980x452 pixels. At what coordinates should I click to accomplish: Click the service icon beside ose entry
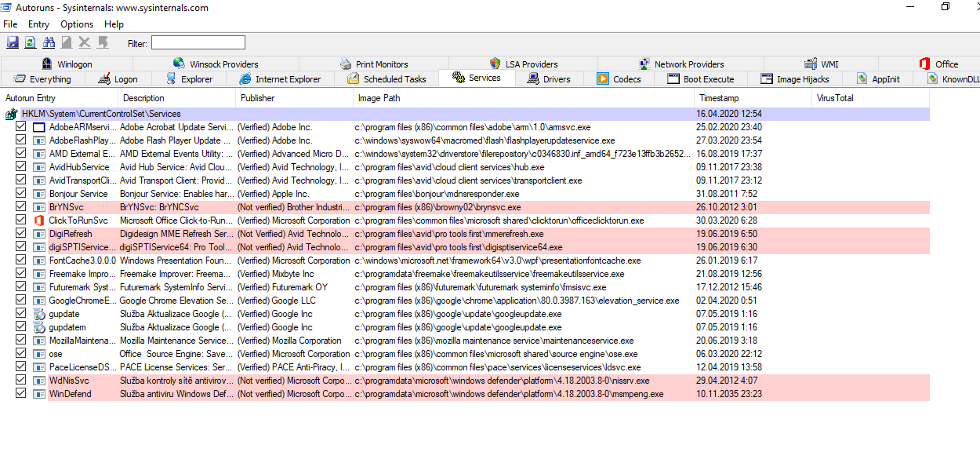coord(38,354)
